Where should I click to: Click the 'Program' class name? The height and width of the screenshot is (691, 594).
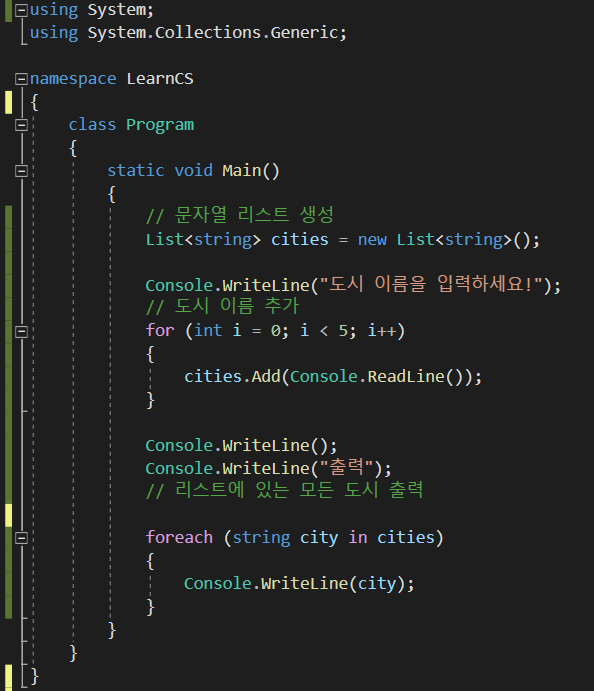coord(160,125)
